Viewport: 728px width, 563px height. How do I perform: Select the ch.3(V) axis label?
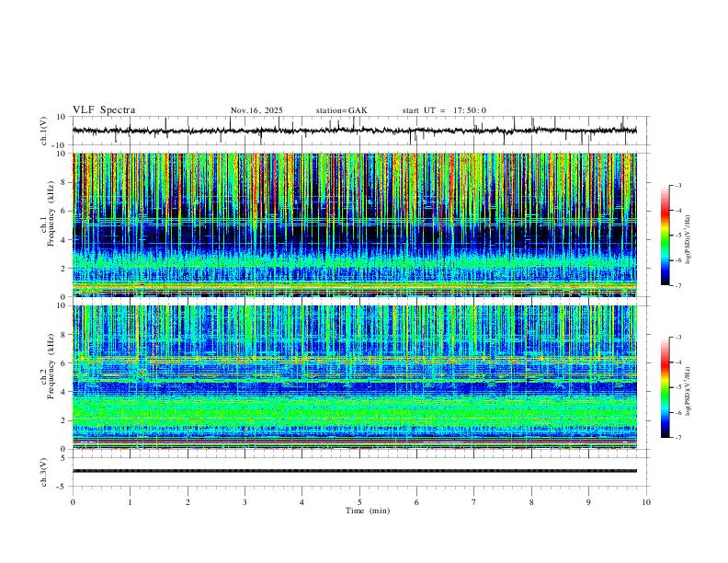click(x=45, y=470)
